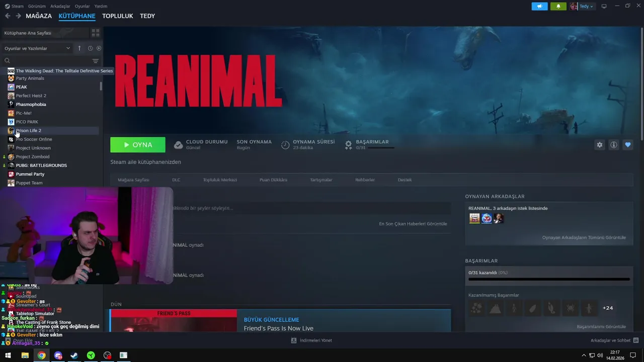
Task: Open the +24 more achievements badge
Action: pos(608,308)
